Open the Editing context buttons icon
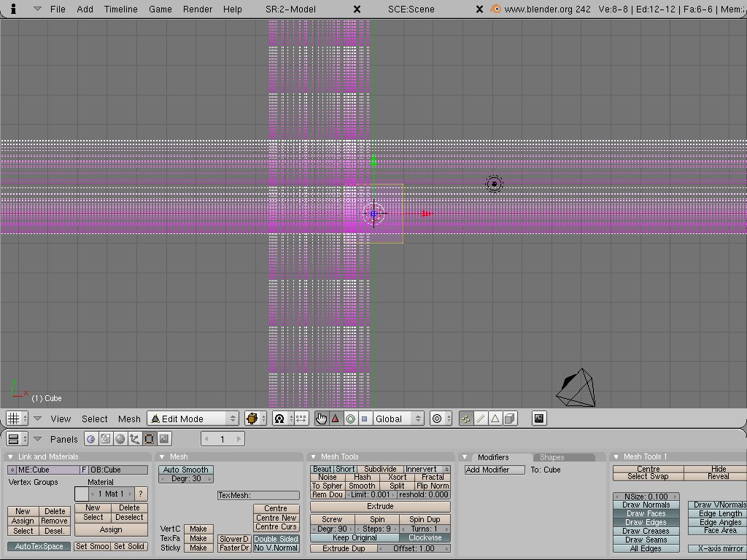The height and width of the screenshot is (560, 747). 150,439
